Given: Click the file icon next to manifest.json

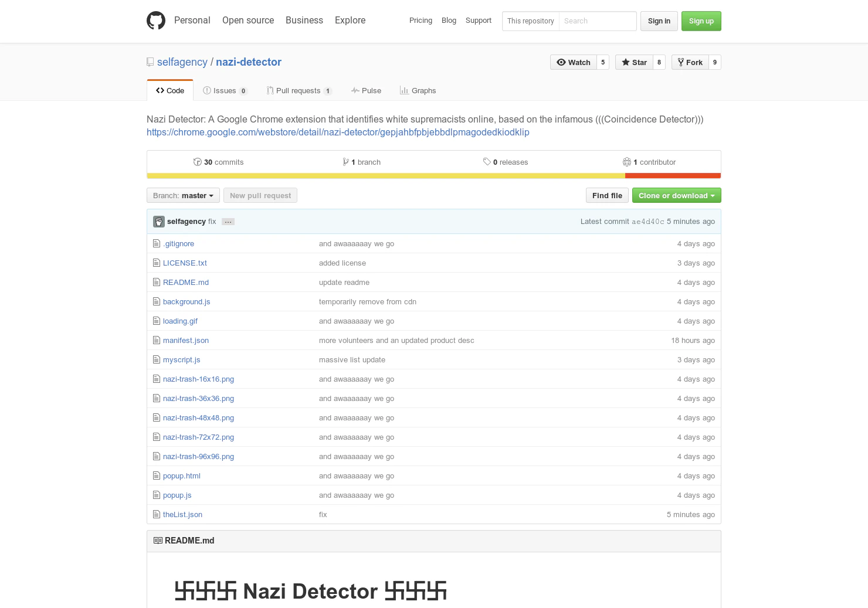Looking at the screenshot, I should tap(157, 340).
